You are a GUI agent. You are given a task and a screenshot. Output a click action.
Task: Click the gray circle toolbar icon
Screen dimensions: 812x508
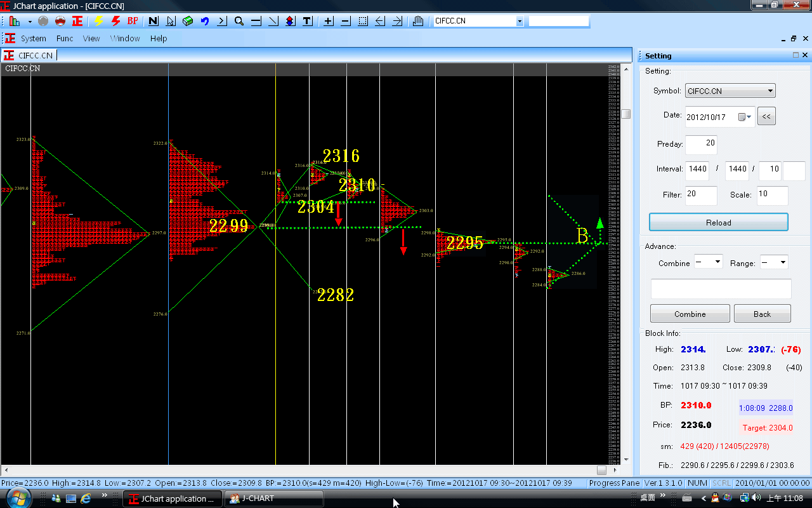43,21
